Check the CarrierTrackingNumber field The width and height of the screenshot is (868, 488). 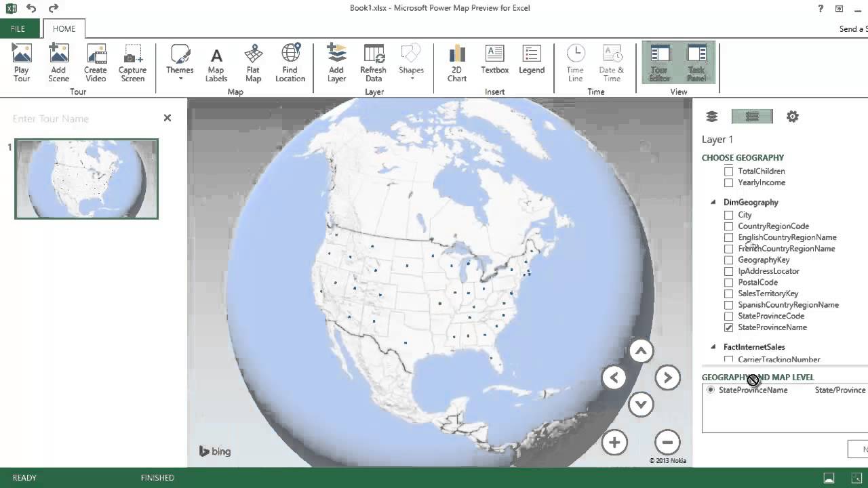728,360
